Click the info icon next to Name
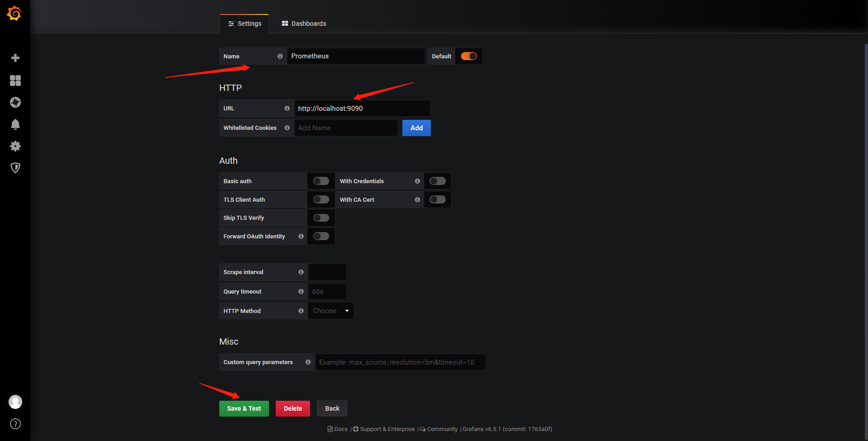The height and width of the screenshot is (441, 868). [280, 57]
